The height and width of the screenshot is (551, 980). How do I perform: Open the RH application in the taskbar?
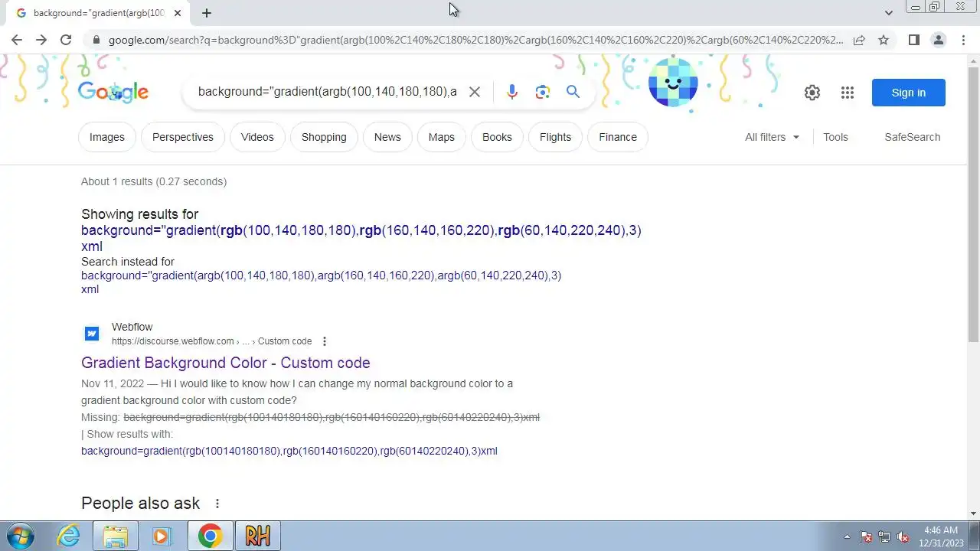[258, 536]
